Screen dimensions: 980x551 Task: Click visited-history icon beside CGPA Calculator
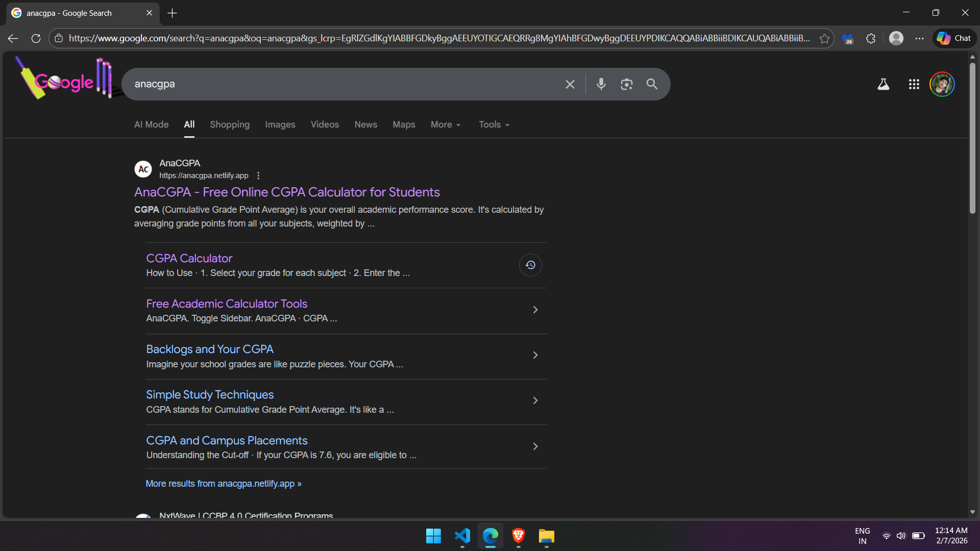pyautogui.click(x=530, y=265)
